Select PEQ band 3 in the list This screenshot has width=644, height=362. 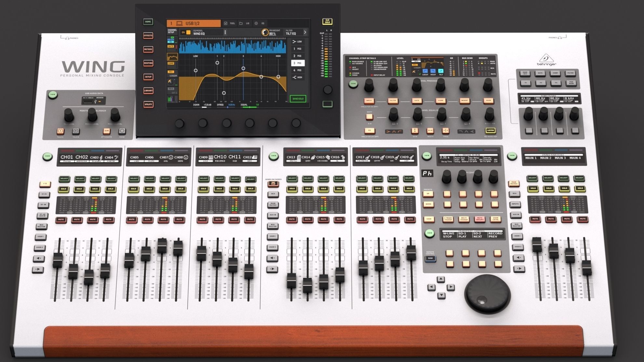[298, 63]
